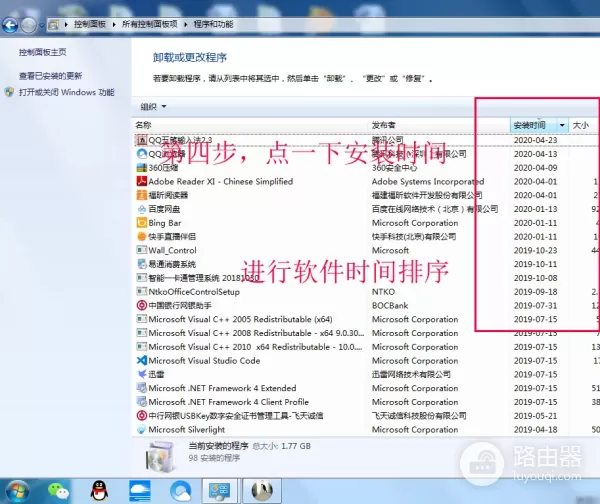Viewport: 600px width, 504px height.
Task: Click 程序和功能 in the address breadcrumb
Action: (x=213, y=24)
